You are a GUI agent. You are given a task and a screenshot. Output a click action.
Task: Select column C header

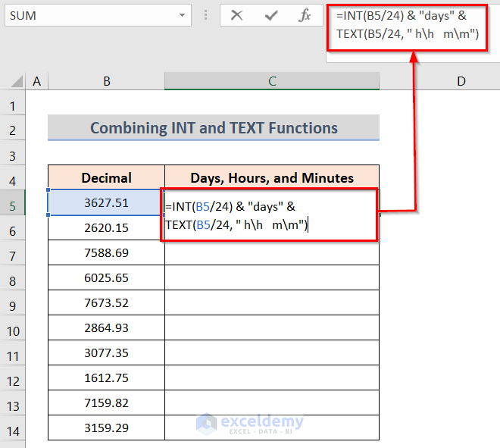tap(272, 81)
